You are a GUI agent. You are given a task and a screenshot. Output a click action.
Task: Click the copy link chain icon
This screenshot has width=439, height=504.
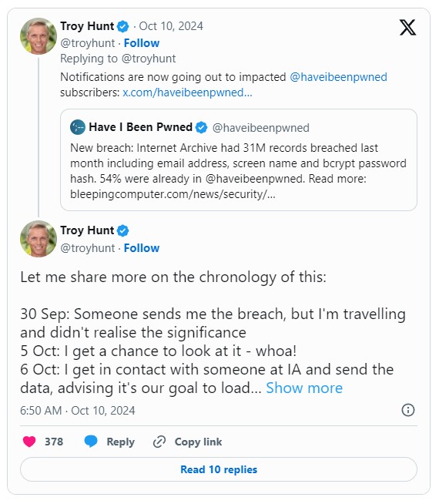point(159,442)
